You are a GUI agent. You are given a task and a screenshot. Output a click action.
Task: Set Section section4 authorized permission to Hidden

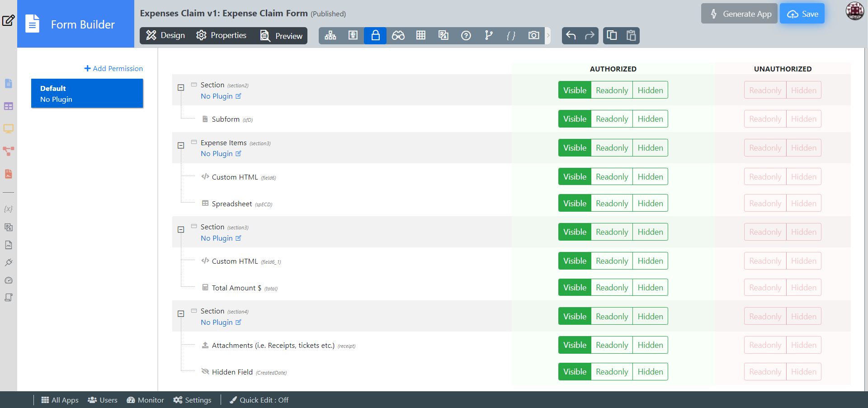(x=650, y=317)
